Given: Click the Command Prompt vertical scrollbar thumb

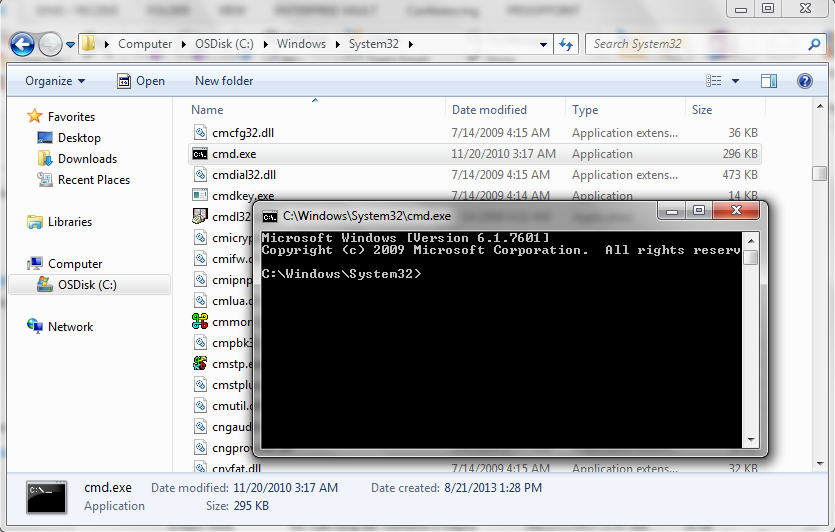Looking at the screenshot, I should [x=750, y=257].
